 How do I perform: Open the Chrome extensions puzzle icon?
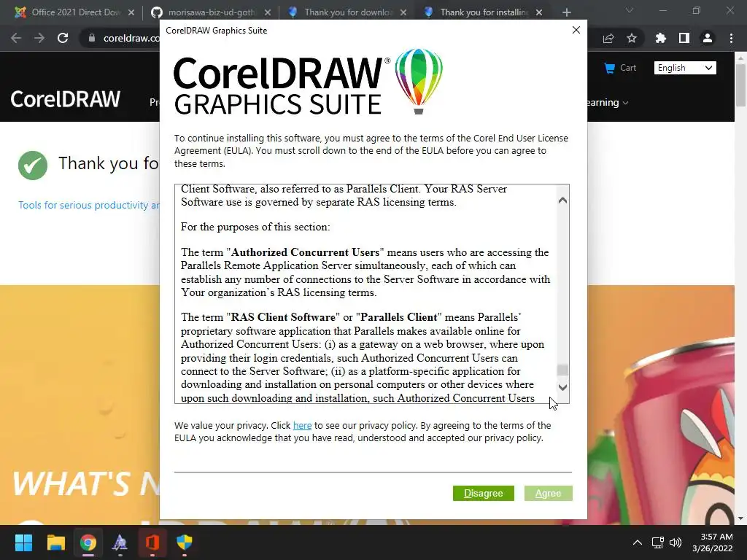[x=661, y=38]
